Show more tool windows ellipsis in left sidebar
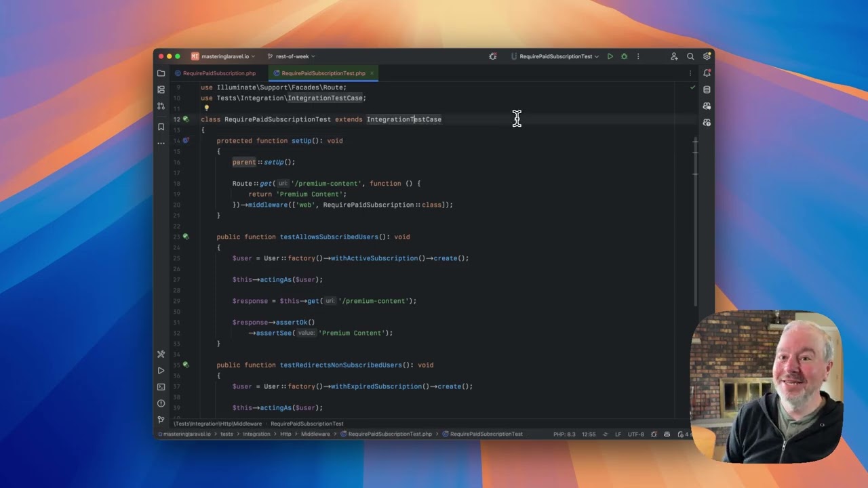The image size is (868, 488). point(161,143)
